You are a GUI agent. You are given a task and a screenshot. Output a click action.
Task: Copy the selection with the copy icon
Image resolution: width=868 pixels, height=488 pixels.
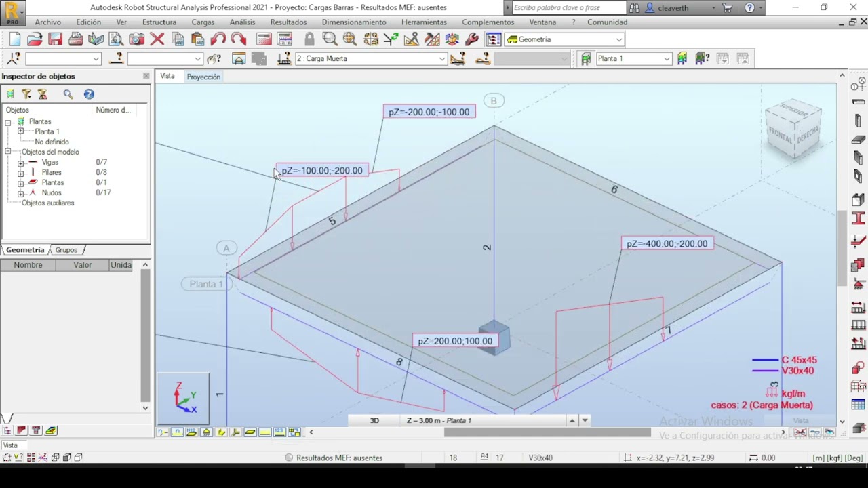(178, 39)
